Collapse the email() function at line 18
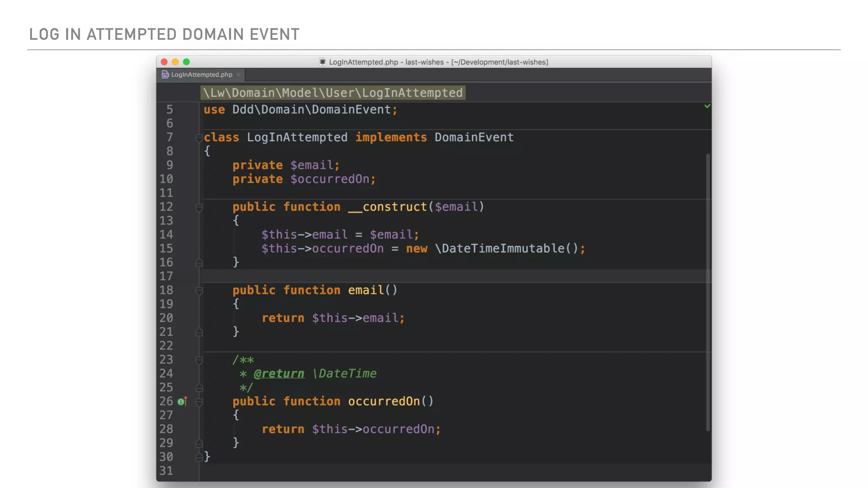 (199, 291)
